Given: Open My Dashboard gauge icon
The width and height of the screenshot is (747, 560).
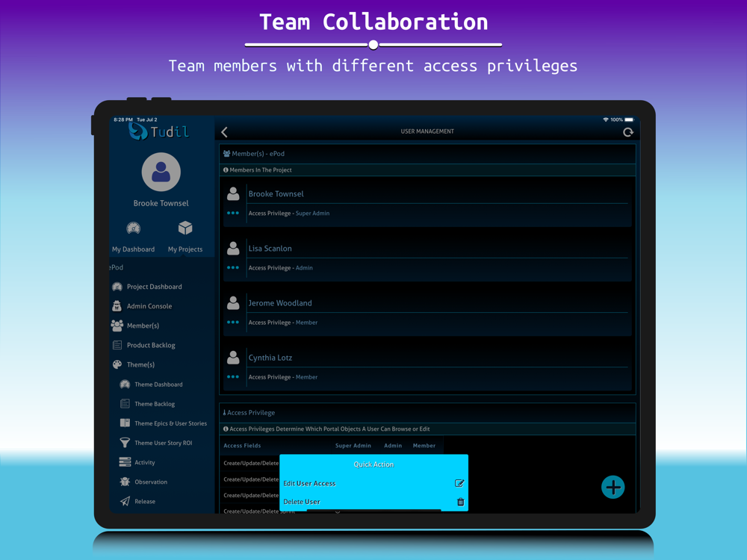Looking at the screenshot, I should (x=134, y=228).
